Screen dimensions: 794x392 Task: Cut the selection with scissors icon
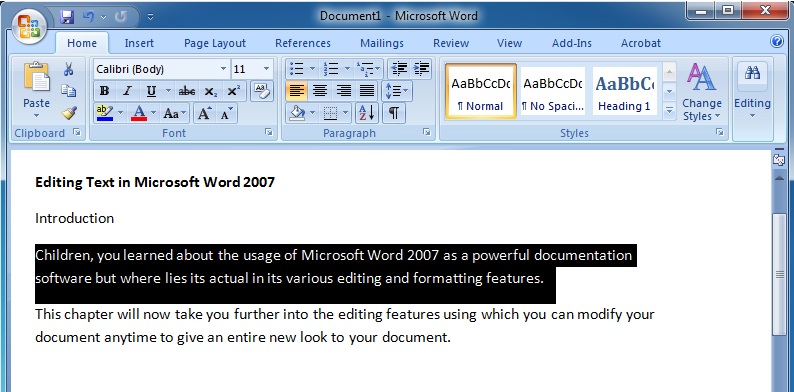coord(68,69)
